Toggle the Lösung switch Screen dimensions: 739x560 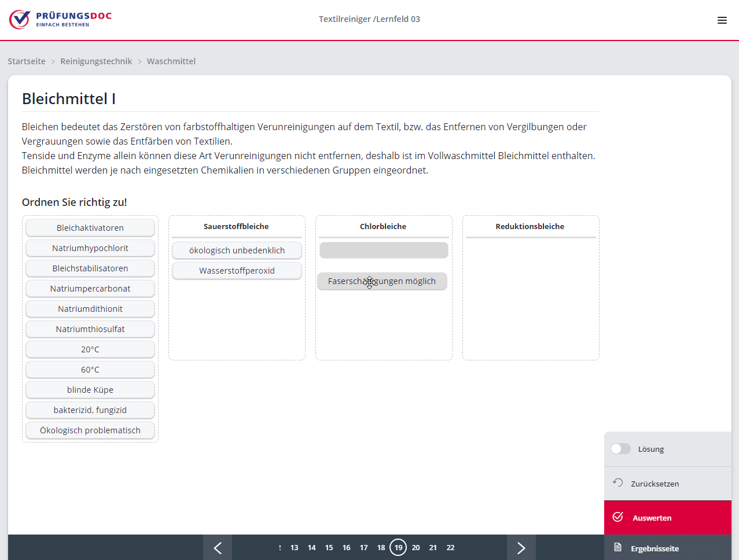click(620, 449)
